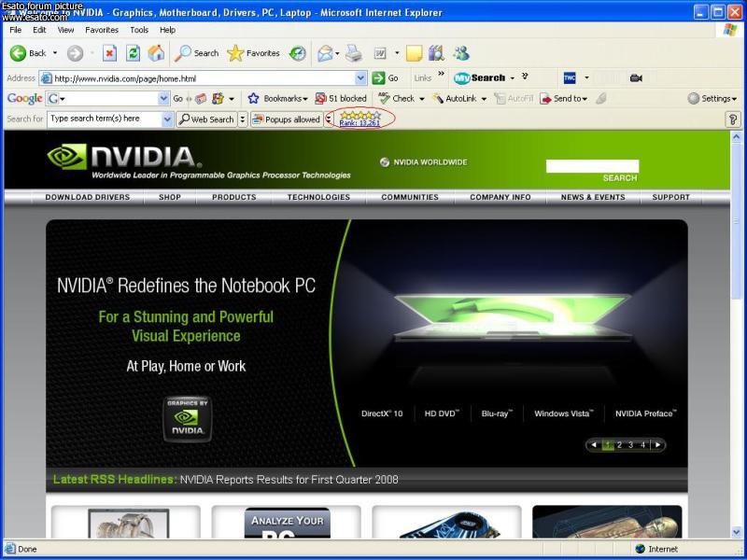
Task: Toggle the popup blocker showing 51 blocked
Action: click(341, 99)
